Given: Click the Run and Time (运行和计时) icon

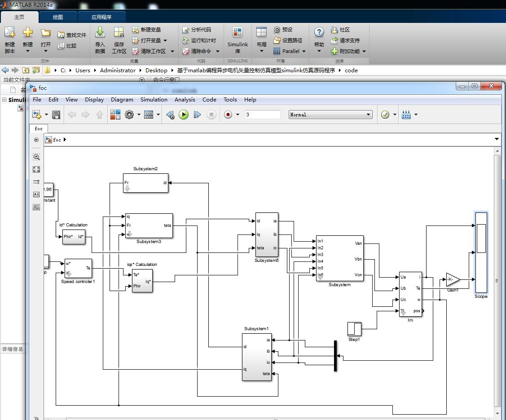Looking at the screenshot, I should (x=185, y=40).
